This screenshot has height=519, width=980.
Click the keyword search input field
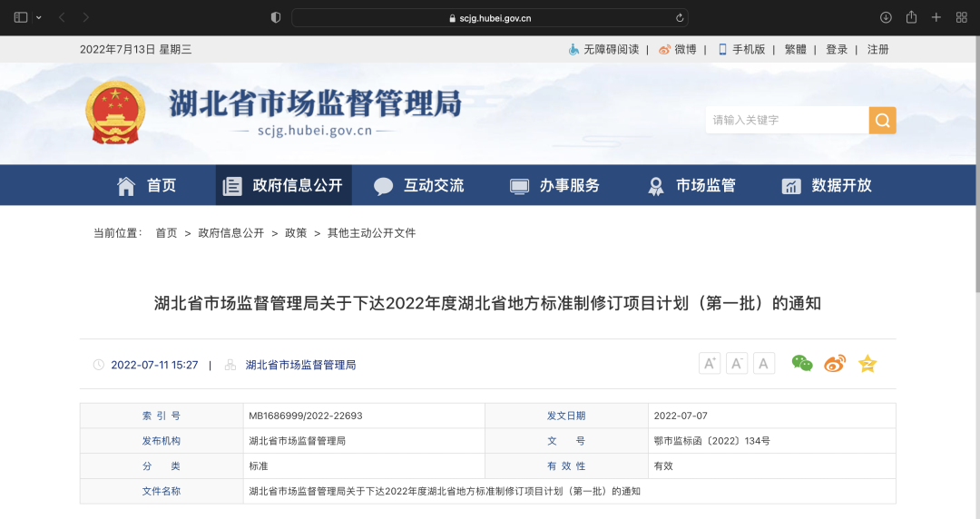click(x=786, y=120)
